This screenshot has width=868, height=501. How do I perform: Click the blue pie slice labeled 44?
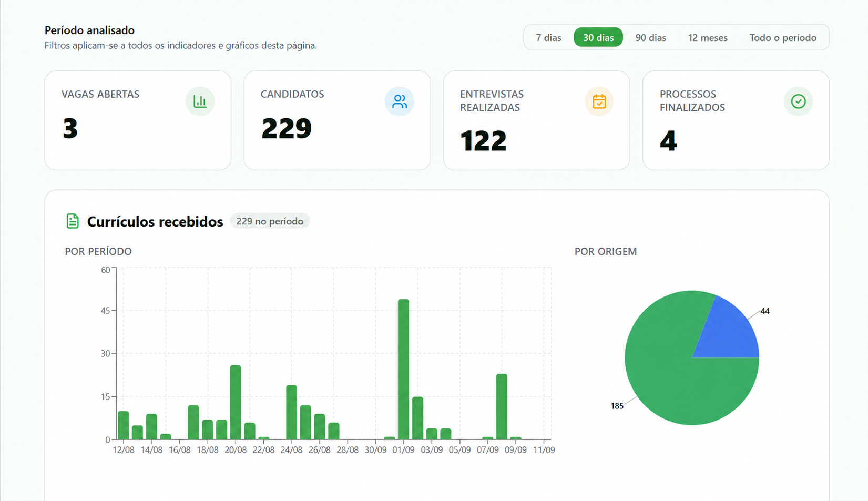pyautogui.click(x=731, y=333)
